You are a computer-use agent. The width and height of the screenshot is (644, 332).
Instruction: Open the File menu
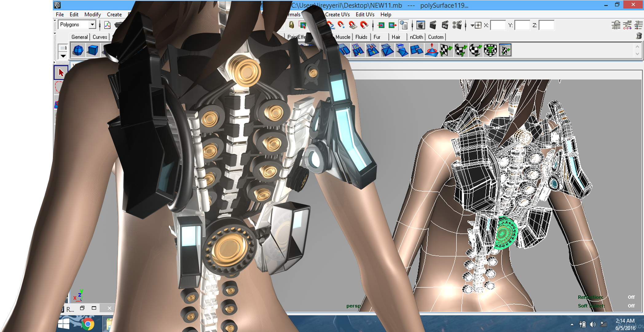click(x=60, y=14)
